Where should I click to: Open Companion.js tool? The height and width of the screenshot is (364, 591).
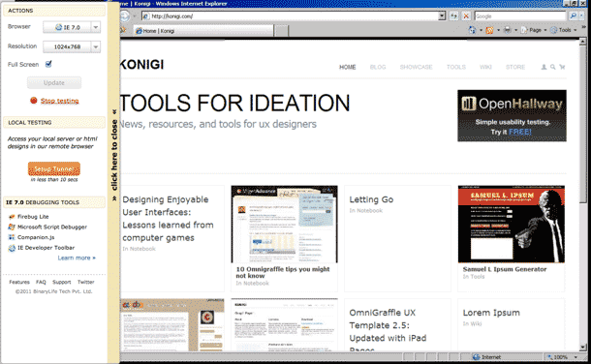click(36, 237)
